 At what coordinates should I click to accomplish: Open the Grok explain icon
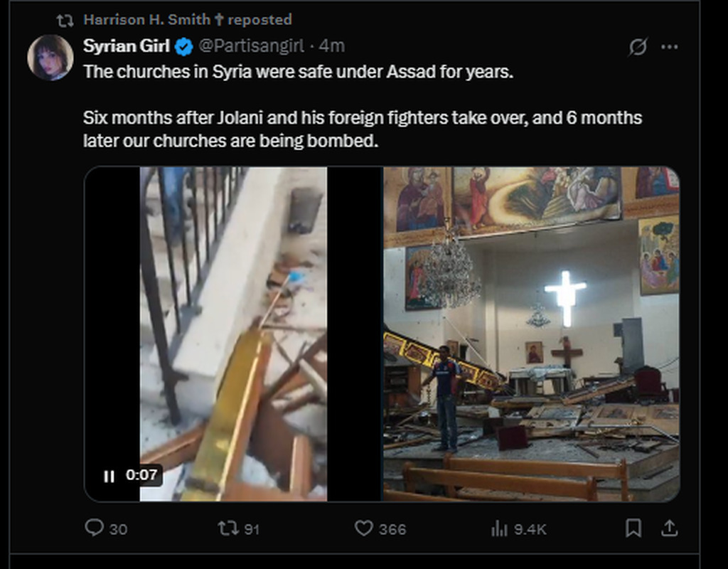pyautogui.click(x=638, y=47)
